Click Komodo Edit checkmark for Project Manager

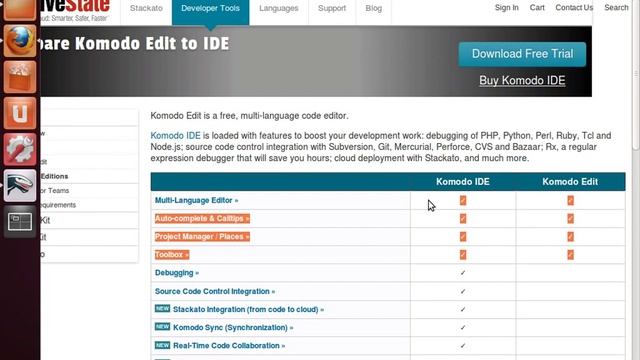(x=570, y=236)
